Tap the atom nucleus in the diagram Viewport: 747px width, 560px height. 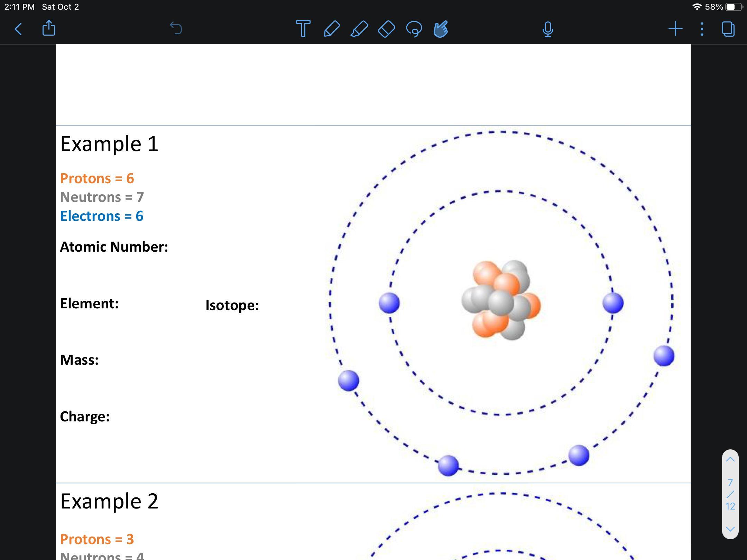(501, 301)
